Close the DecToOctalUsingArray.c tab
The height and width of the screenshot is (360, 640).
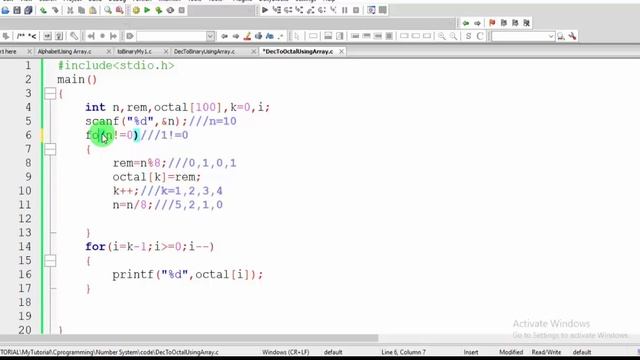[341, 51]
